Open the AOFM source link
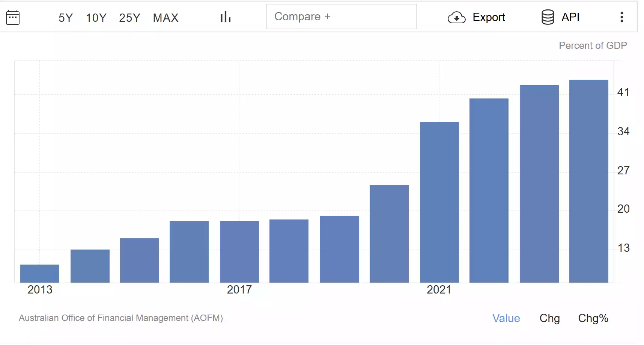Screen dimensions: 644x345 (x=121, y=318)
